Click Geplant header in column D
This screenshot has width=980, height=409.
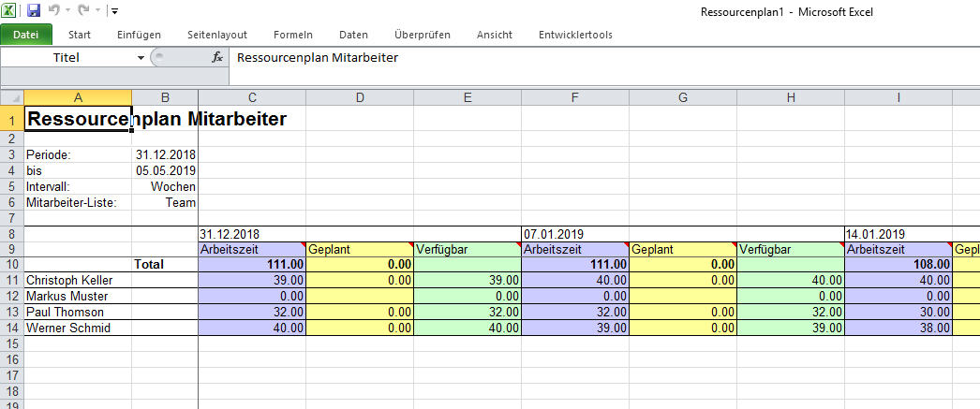pyautogui.click(x=360, y=249)
